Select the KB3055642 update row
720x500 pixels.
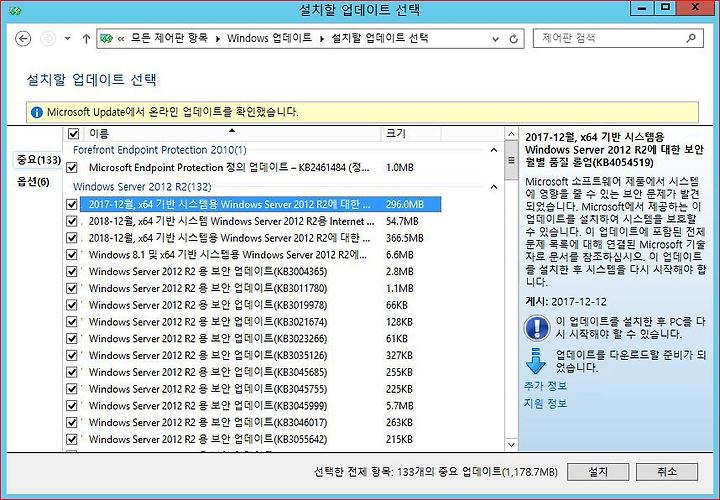(x=260, y=439)
